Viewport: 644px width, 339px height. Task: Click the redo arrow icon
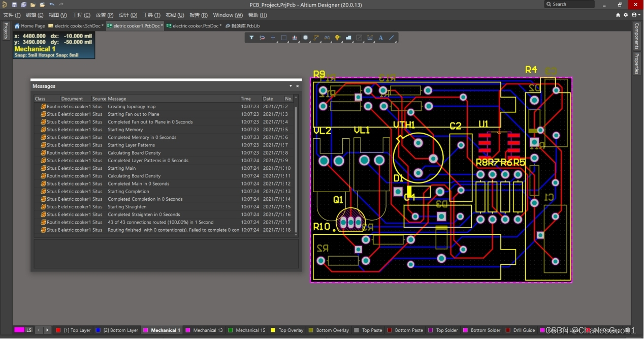coord(61,5)
